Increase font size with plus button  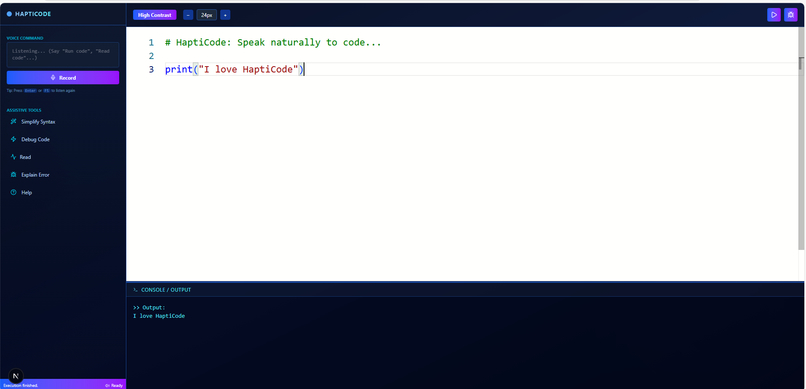tap(225, 15)
